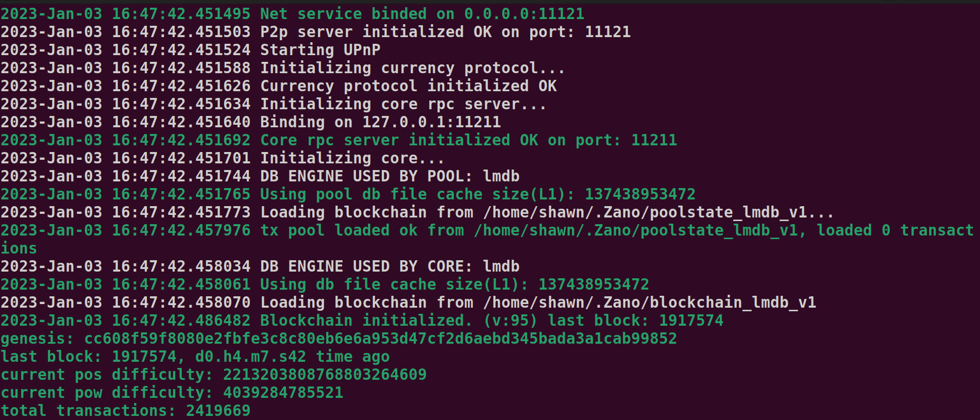The width and height of the screenshot is (980, 420).
Task: Click the 'P2p server initialized OK' log line
Action: 315,32
